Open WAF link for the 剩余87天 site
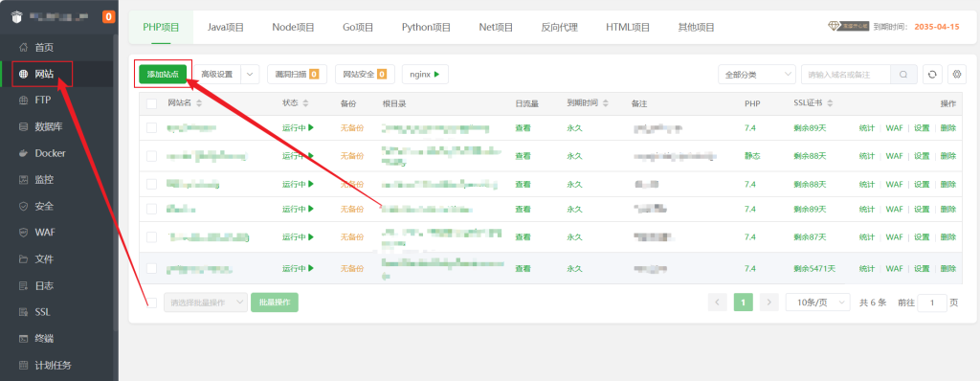This screenshot has width=980, height=381. (x=895, y=237)
